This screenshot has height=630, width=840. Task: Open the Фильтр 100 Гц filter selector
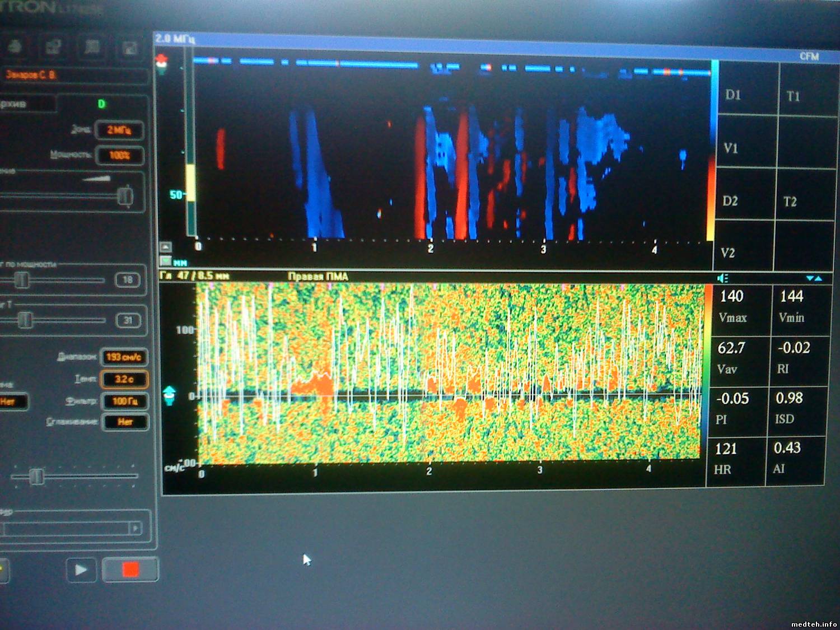click(124, 401)
